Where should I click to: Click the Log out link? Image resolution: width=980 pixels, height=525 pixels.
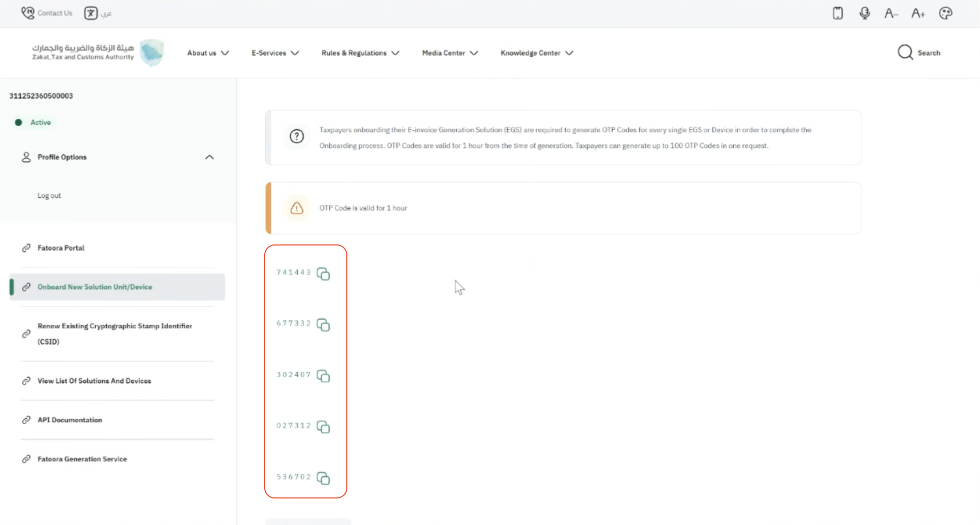coord(49,196)
